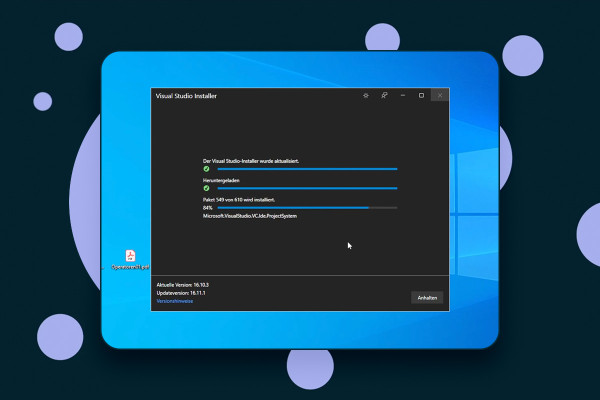
Task: Minimize the Visual Studio Installer window
Action: [x=403, y=95]
